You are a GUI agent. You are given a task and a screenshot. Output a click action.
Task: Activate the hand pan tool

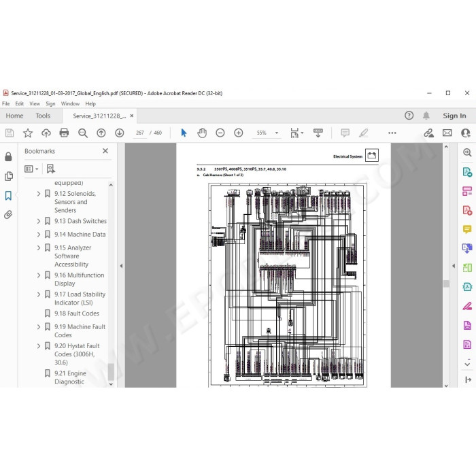[202, 133]
